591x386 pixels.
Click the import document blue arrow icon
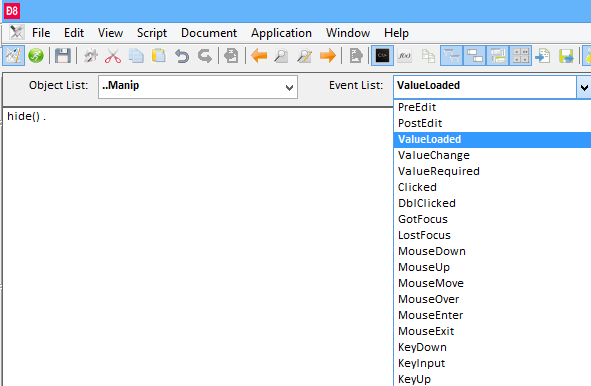click(543, 56)
